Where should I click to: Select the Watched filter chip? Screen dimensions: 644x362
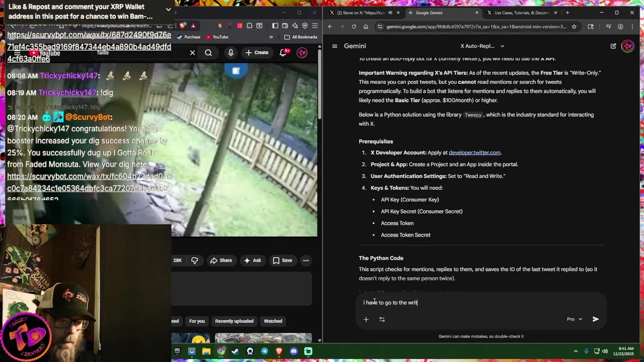click(x=273, y=321)
